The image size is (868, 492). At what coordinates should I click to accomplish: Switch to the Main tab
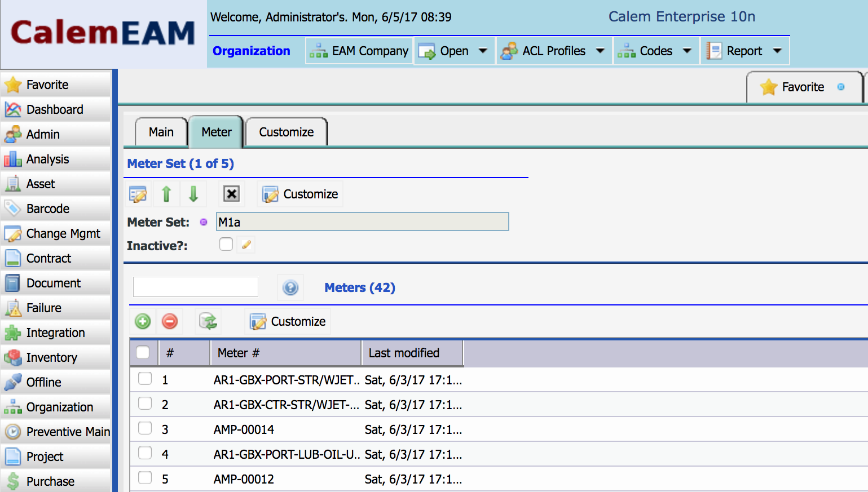(161, 132)
